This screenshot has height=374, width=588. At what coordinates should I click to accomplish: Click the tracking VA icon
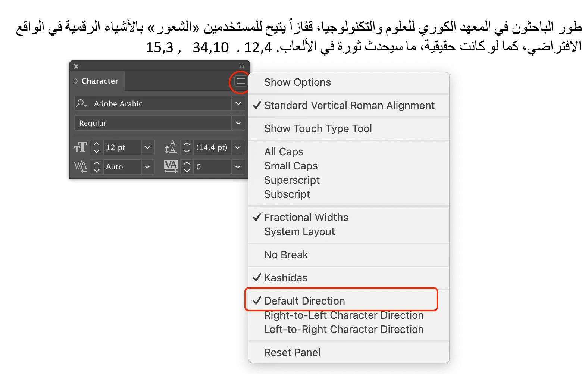171,166
